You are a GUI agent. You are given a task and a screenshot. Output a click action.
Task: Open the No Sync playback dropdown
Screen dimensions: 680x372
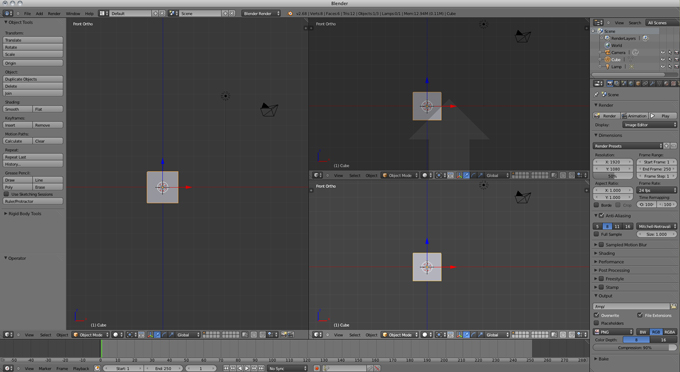(x=287, y=368)
